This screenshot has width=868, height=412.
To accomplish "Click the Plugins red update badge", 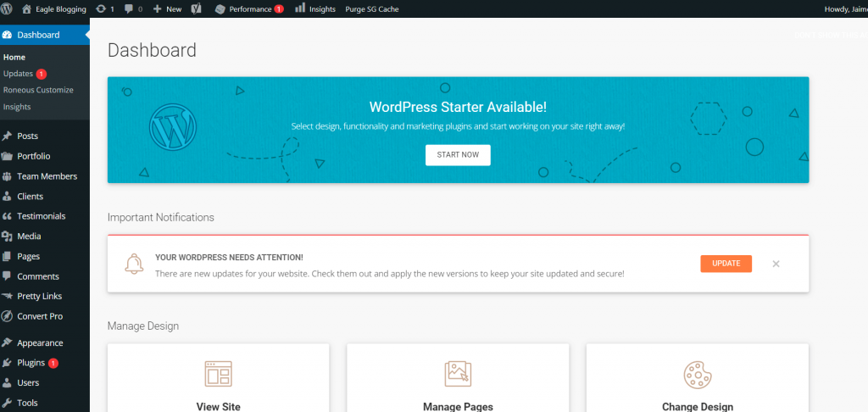I will [x=53, y=364].
